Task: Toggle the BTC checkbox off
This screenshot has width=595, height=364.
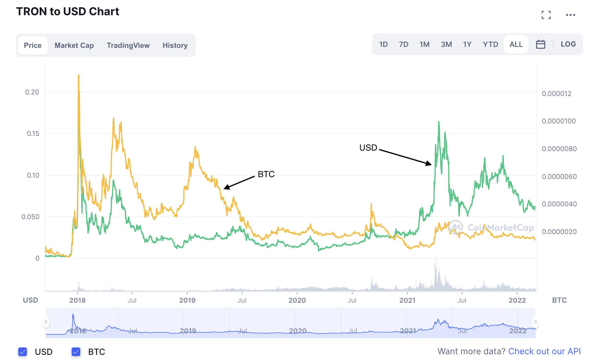Action: [x=76, y=352]
